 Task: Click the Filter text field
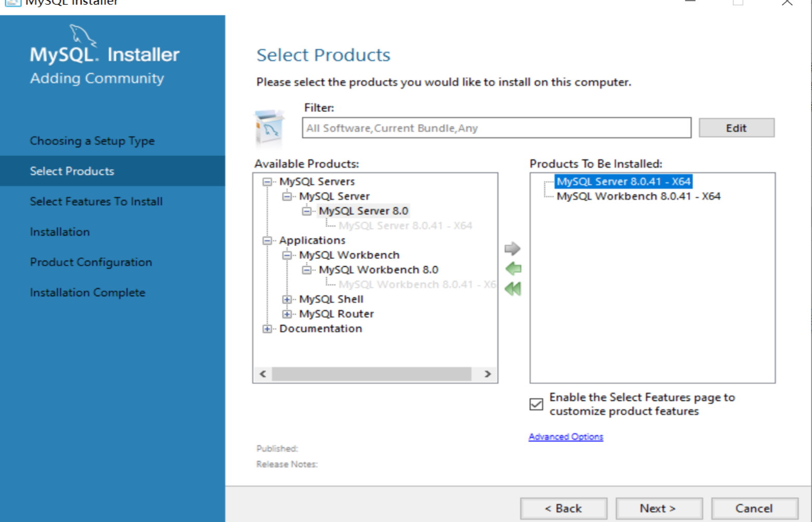496,128
